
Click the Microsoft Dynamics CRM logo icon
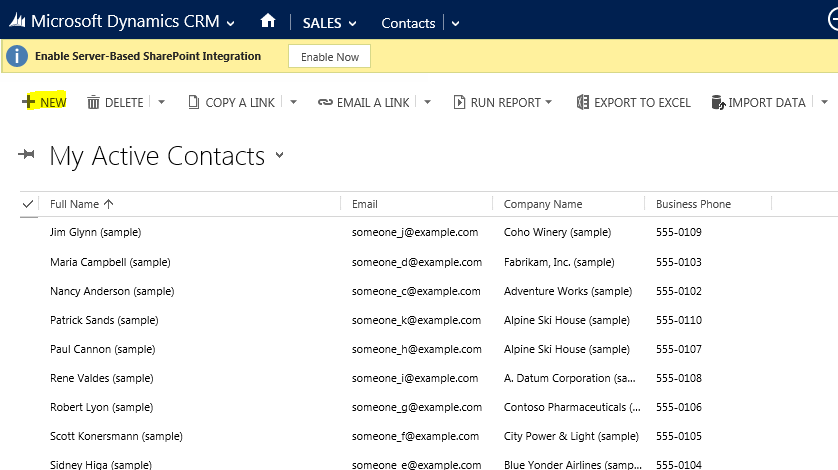17,21
